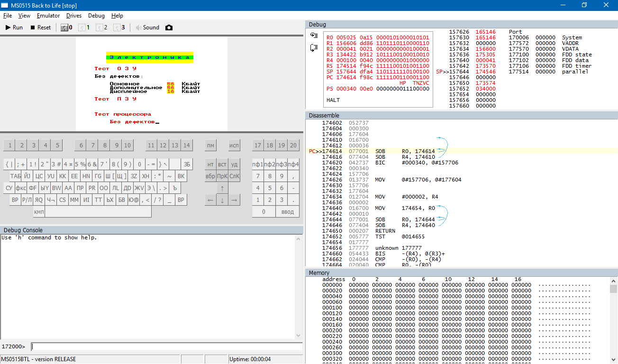Click the нт key
618x364 pixels.
coord(210,164)
